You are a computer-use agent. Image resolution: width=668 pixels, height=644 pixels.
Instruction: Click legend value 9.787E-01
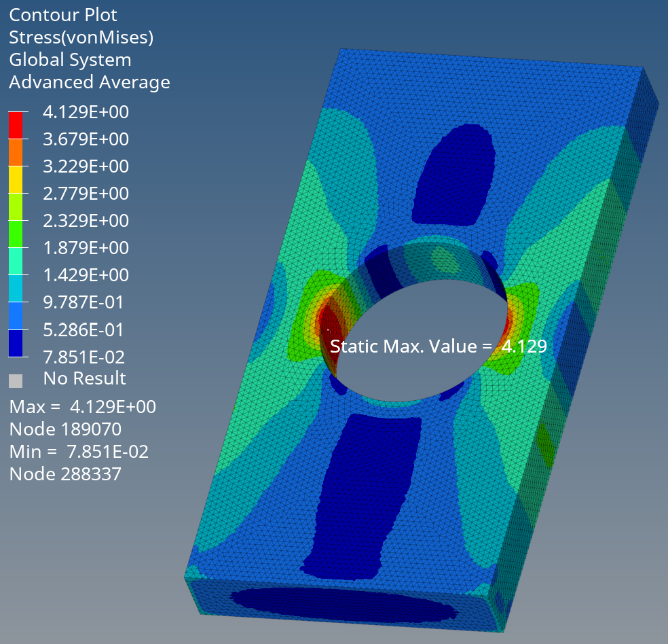(83, 302)
